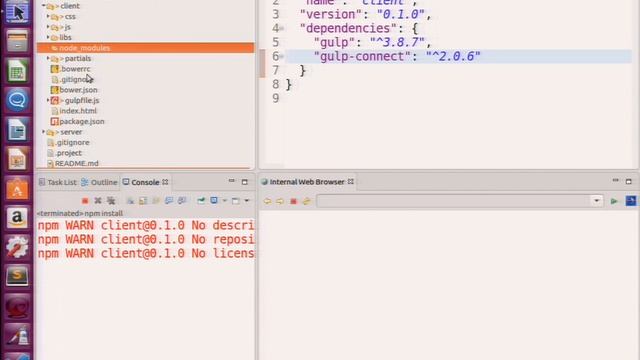Click the blue icon right of Go arrow
The image size is (640, 360).
[x=631, y=201]
